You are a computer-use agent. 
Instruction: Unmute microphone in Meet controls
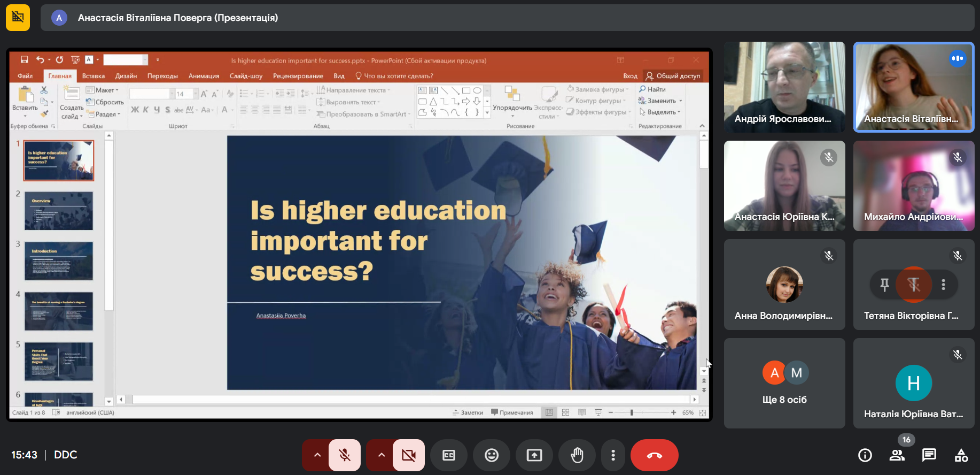pos(345,455)
